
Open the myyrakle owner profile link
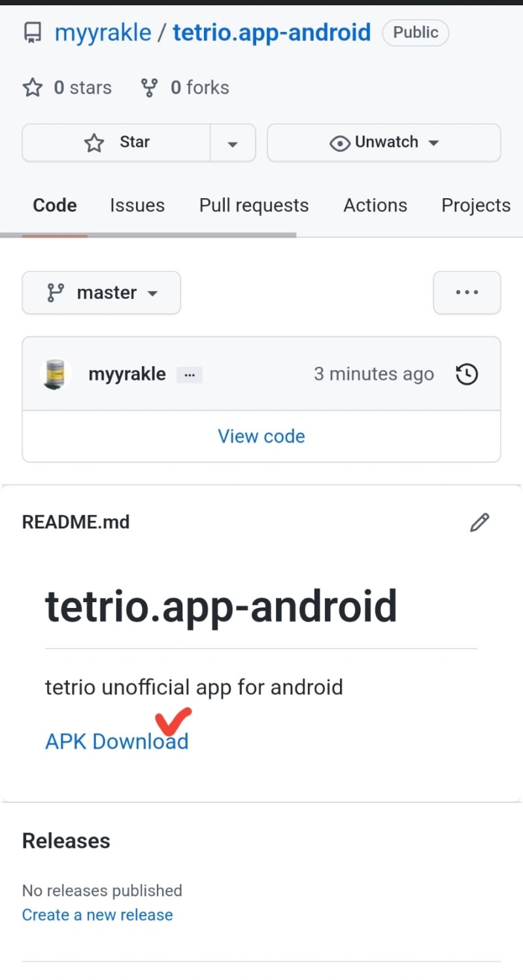coord(103,33)
